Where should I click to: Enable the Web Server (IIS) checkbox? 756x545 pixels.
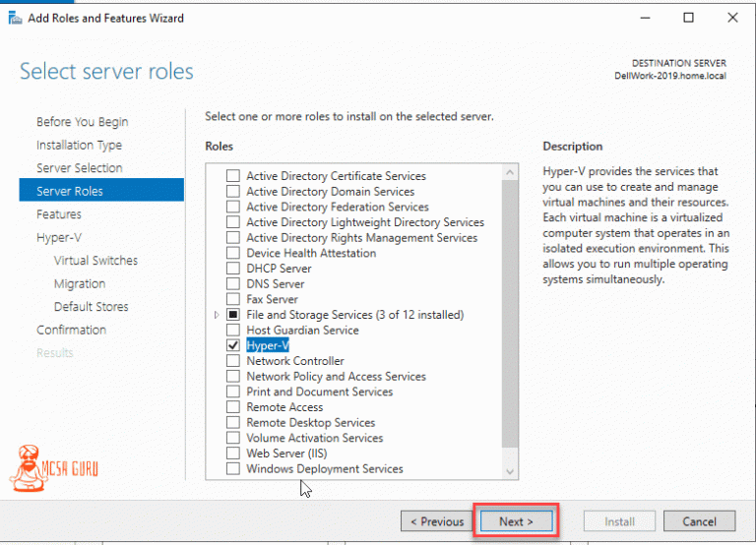[x=233, y=454]
